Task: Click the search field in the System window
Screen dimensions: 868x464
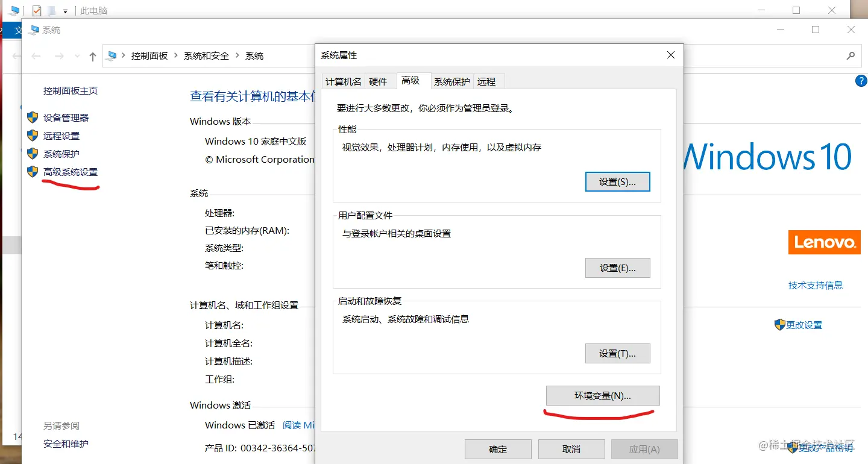Action: click(x=772, y=56)
